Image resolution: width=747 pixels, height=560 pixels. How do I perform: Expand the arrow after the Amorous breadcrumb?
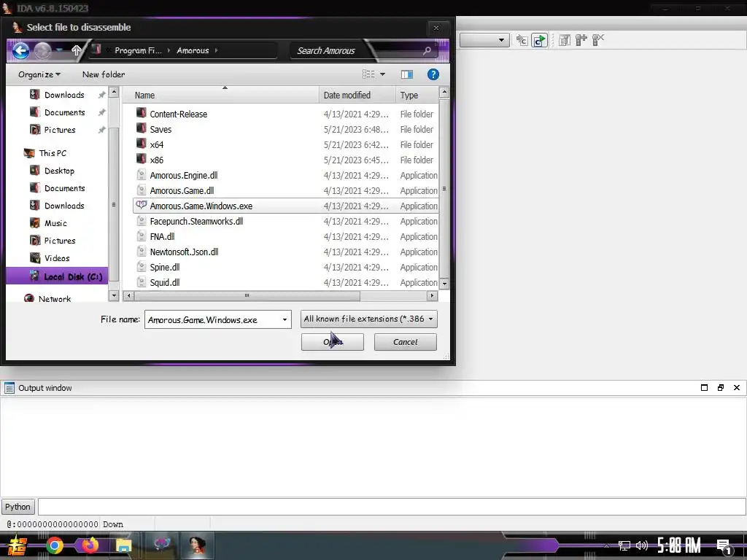coord(216,50)
